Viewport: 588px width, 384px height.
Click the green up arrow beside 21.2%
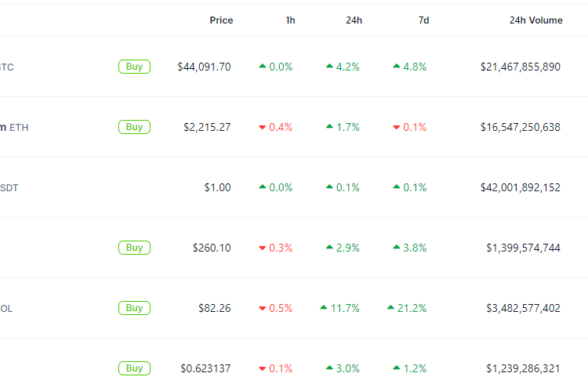click(390, 308)
